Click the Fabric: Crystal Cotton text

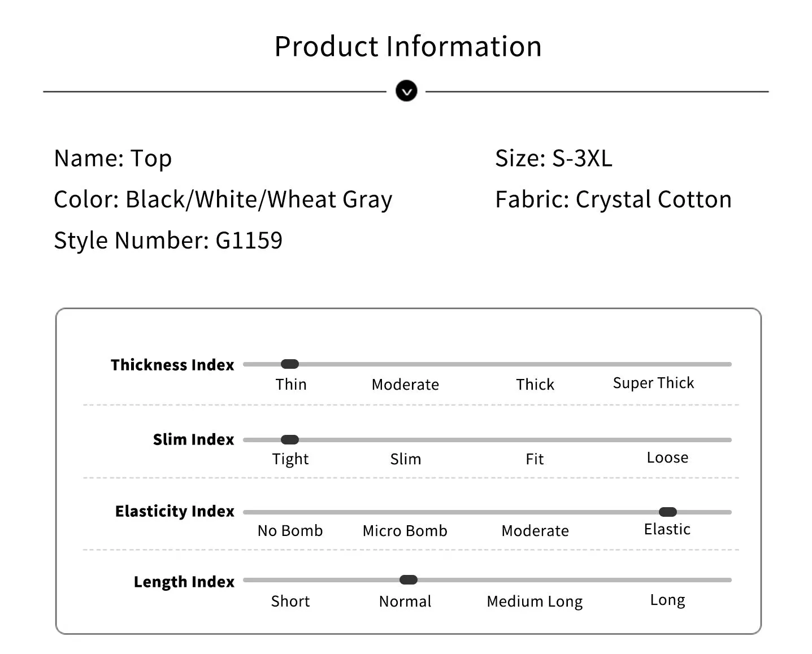pyautogui.click(x=613, y=200)
